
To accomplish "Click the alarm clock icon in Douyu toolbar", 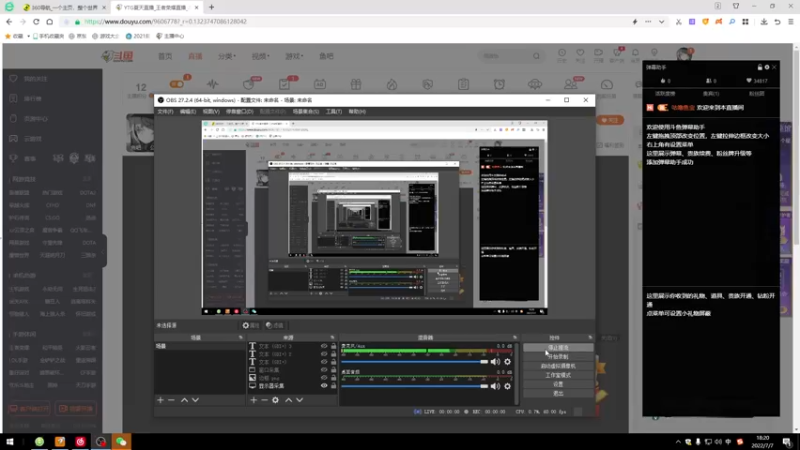I will tap(499, 84).
